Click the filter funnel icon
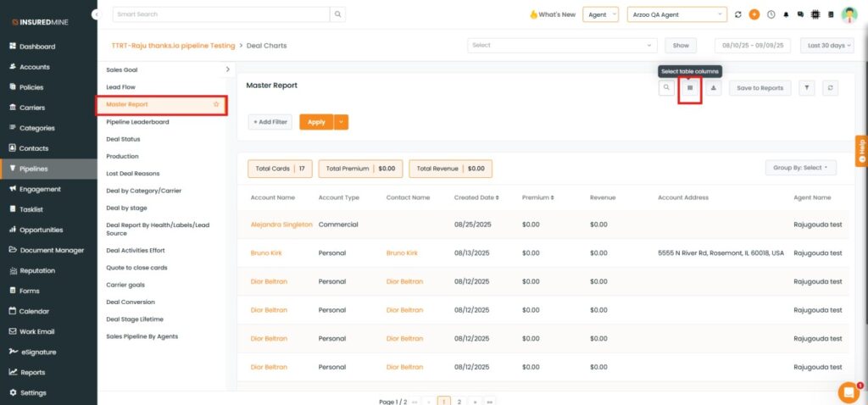Image resolution: width=868 pixels, height=405 pixels. (x=807, y=87)
